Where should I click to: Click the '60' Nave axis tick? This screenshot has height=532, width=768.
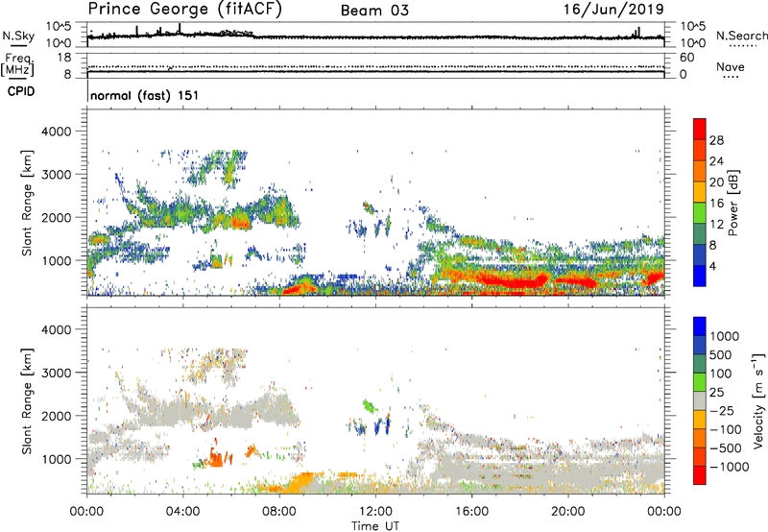tap(687, 58)
